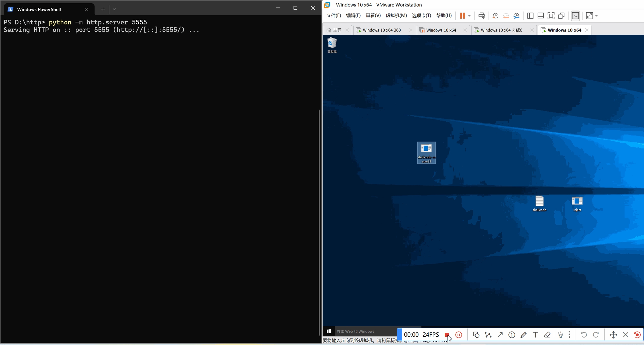Expand the VM power pause dropdown arrow
644x345 pixels.
coord(469,16)
